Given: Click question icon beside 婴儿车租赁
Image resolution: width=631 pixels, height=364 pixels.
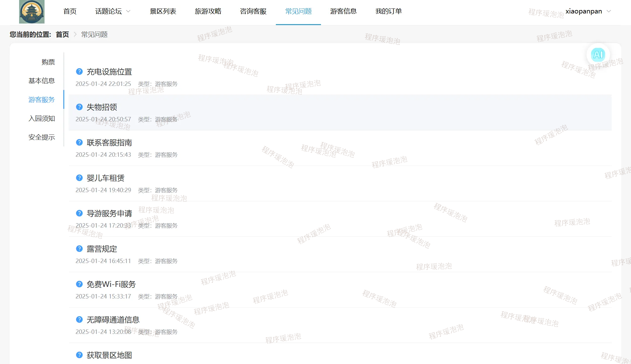Looking at the screenshot, I should coord(79,178).
